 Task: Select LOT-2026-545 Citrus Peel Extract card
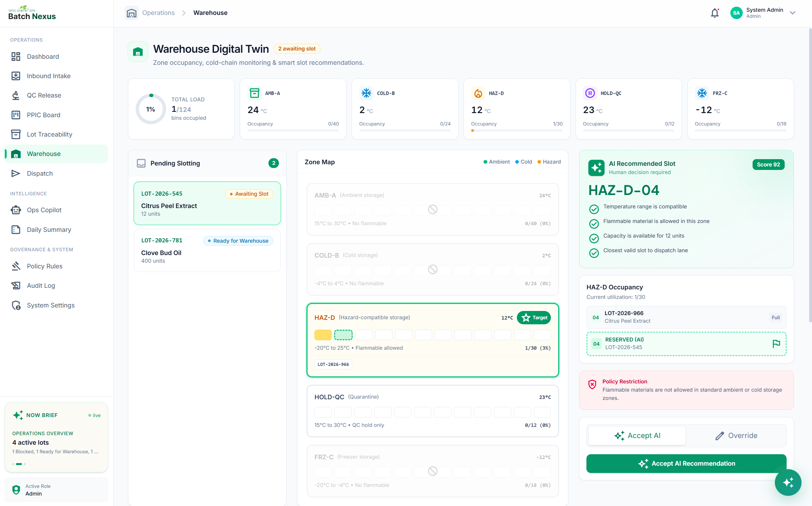pos(207,204)
